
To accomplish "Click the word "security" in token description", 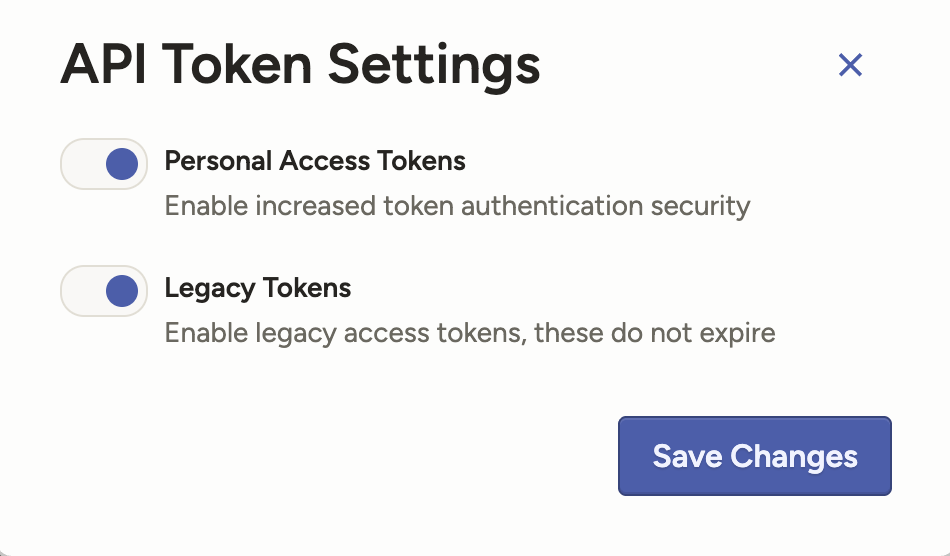I will tap(700, 206).
